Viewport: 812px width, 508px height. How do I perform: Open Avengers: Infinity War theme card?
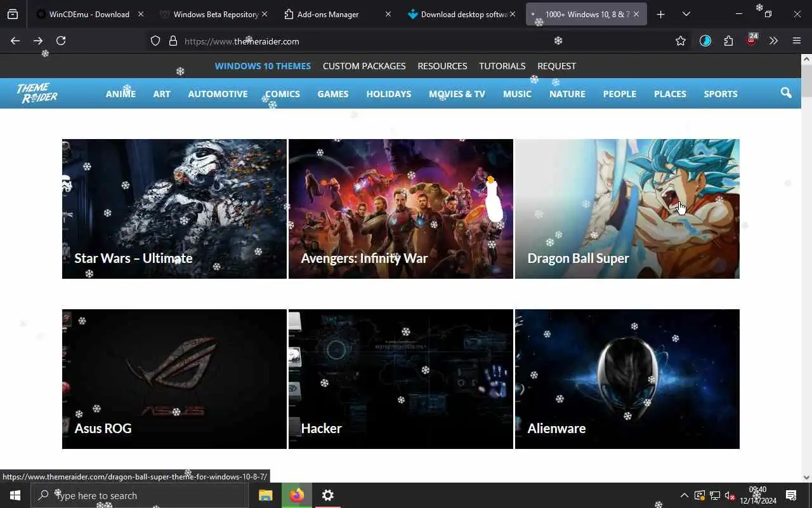coord(401,209)
